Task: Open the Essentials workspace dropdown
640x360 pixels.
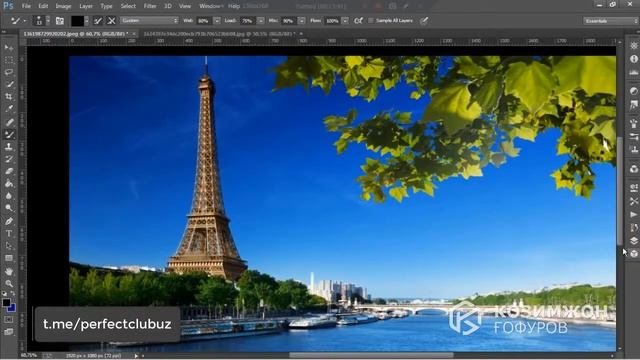Action: click(x=611, y=20)
